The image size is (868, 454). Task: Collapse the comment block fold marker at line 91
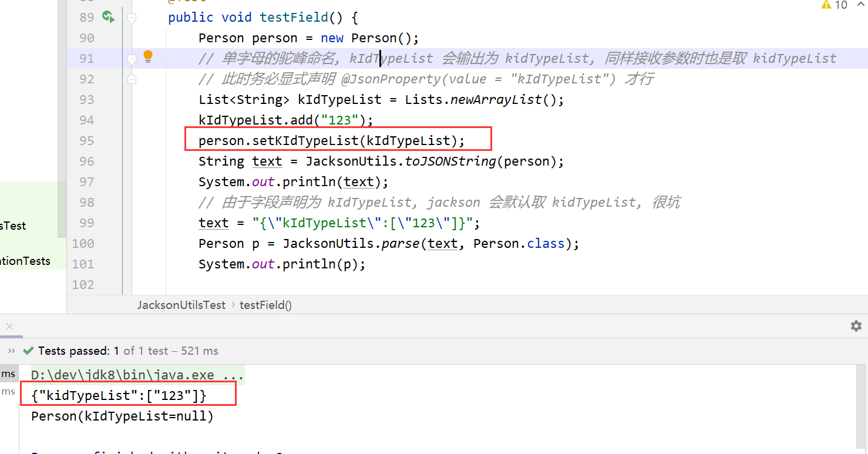pos(132,59)
